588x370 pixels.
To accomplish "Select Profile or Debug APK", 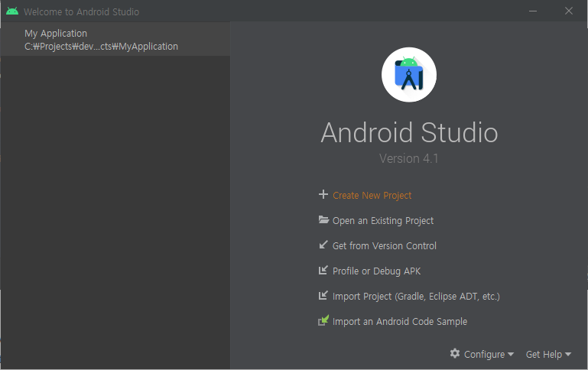I will coord(376,271).
